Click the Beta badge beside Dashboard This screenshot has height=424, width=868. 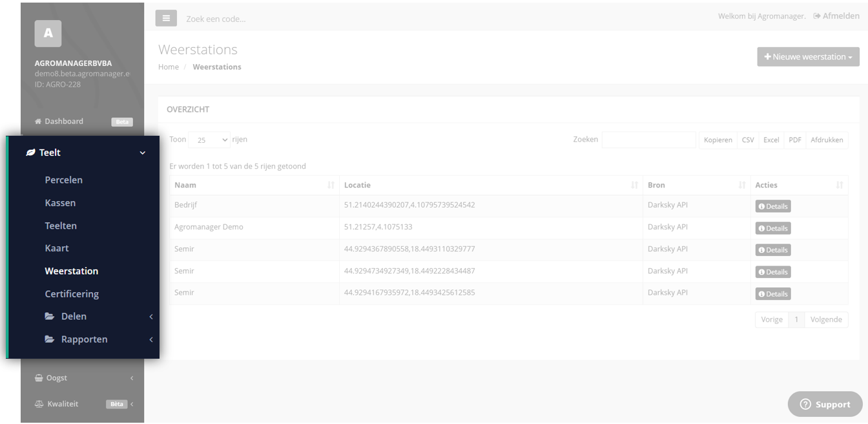[x=122, y=122]
